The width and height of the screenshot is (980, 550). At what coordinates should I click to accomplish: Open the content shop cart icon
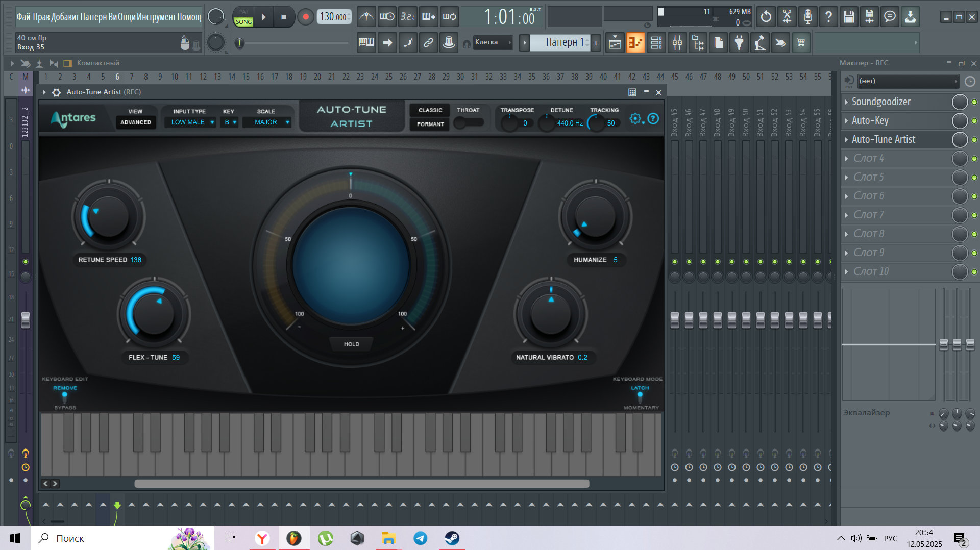click(801, 43)
